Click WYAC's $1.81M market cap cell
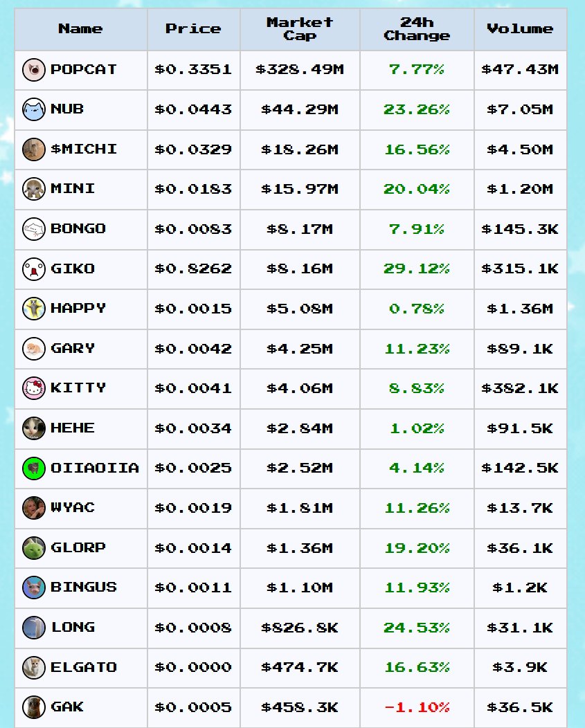 (300, 508)
